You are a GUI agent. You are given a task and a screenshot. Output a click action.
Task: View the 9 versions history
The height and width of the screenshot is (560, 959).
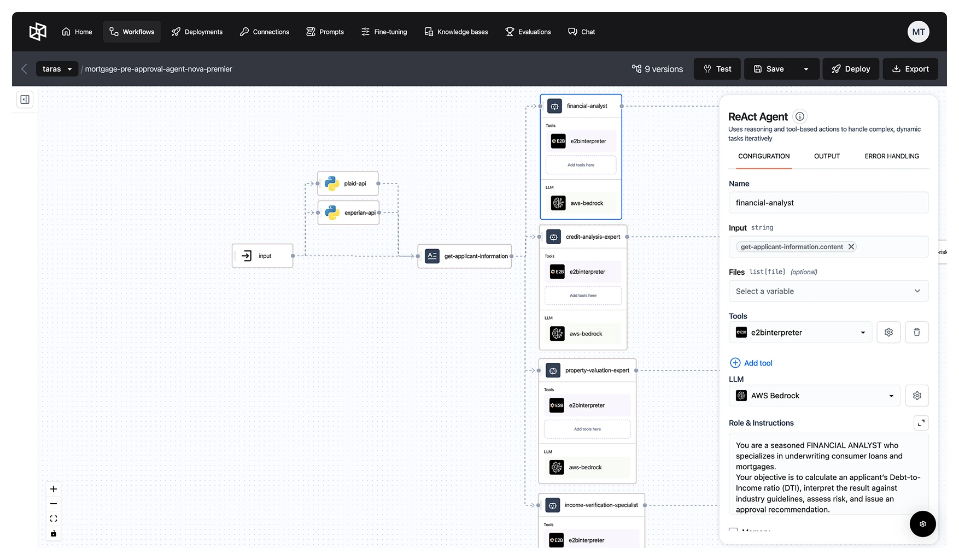[x=657, y=69]
